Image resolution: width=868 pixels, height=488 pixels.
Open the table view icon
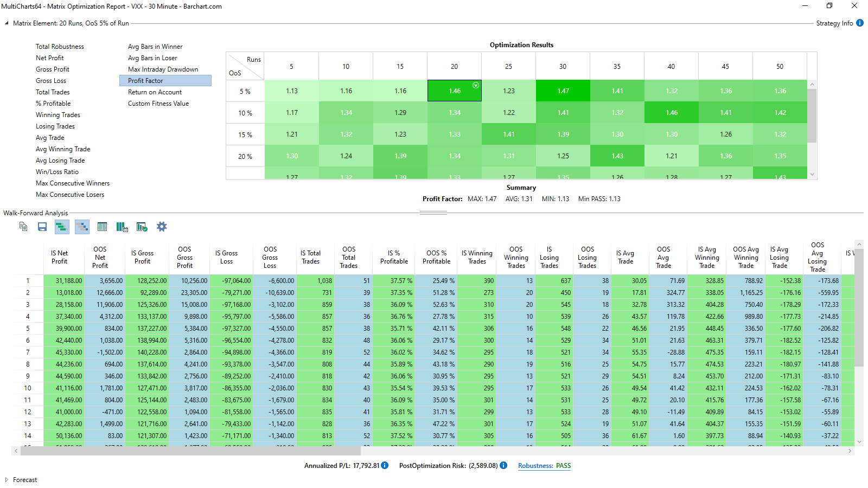[102, 227]
